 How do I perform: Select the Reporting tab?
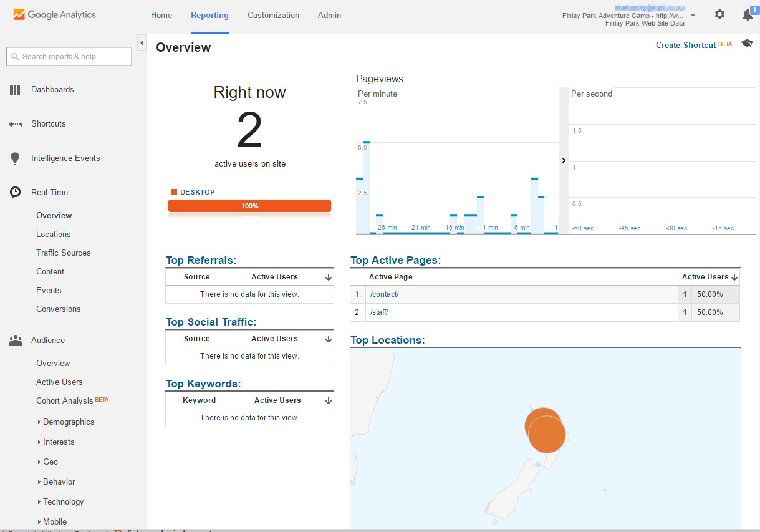[209, 16]
